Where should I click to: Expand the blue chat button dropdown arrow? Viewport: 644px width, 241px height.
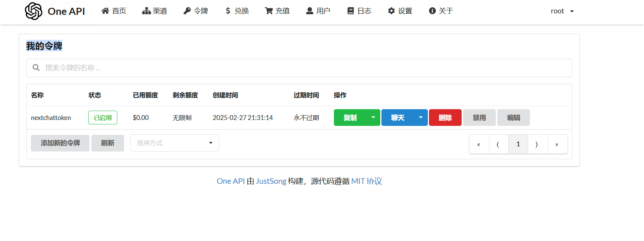(x=421, y=118)
